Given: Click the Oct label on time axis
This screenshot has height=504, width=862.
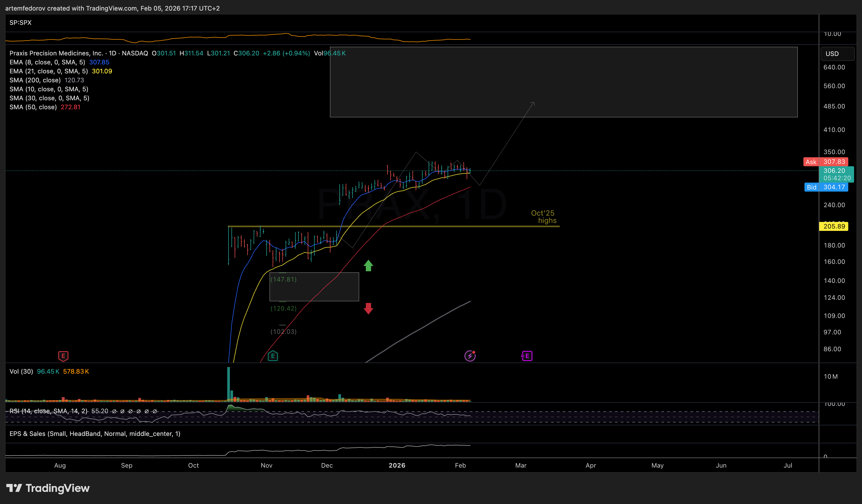Looking at the screenshot, I should click(x=193, y=465).
